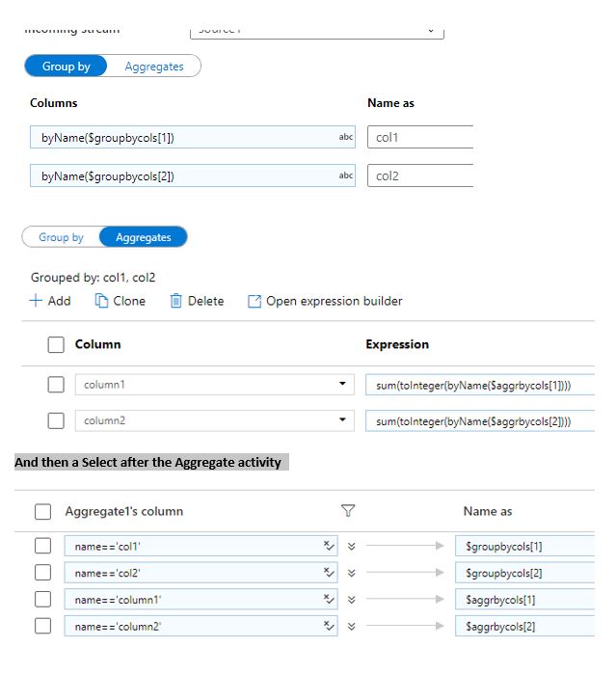Toggle the header checkbox beside Column

[x=56, y=345]
